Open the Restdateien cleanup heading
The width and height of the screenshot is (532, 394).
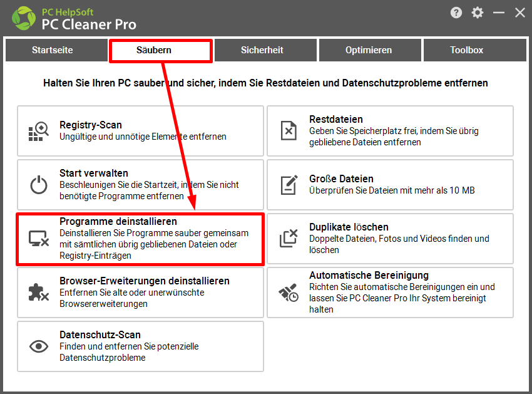[x=336, y=119]
